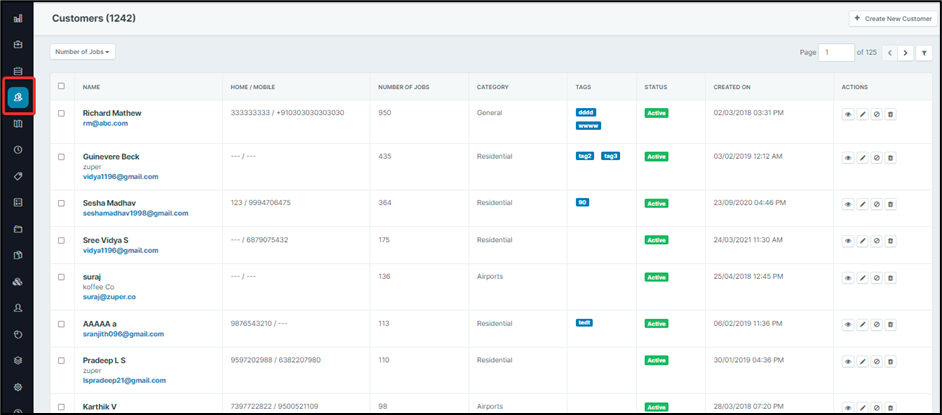Select the checkbox for Richard Mathew
This screenshot has width=942, height=415.
[61, 114]
